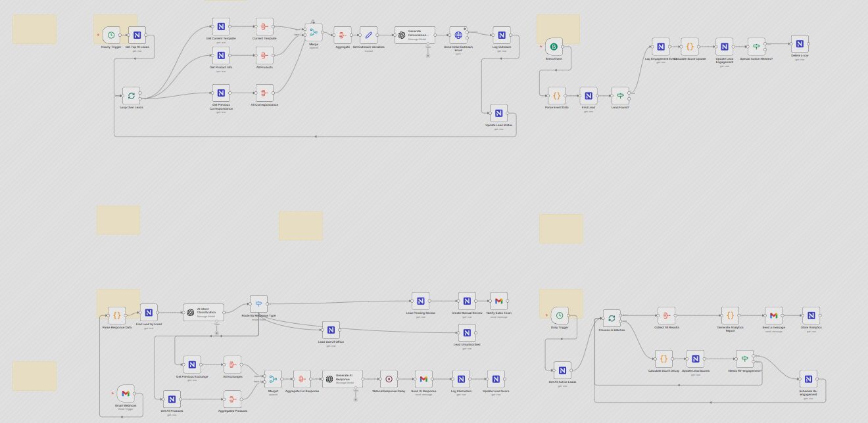Image resolution: width=868 pixels, height=423 pixels.
Task: Open the Collect All Results node
Action: click(666, 315)
